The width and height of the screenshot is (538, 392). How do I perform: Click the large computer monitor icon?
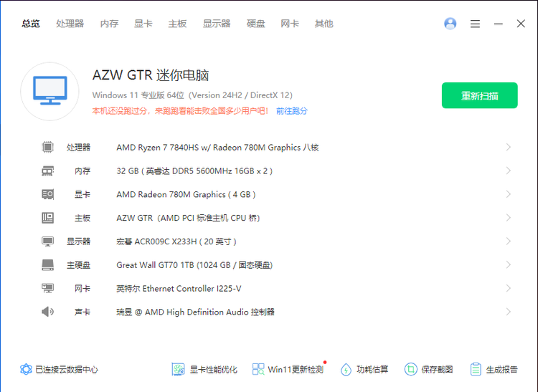click(x=49, y=91)
